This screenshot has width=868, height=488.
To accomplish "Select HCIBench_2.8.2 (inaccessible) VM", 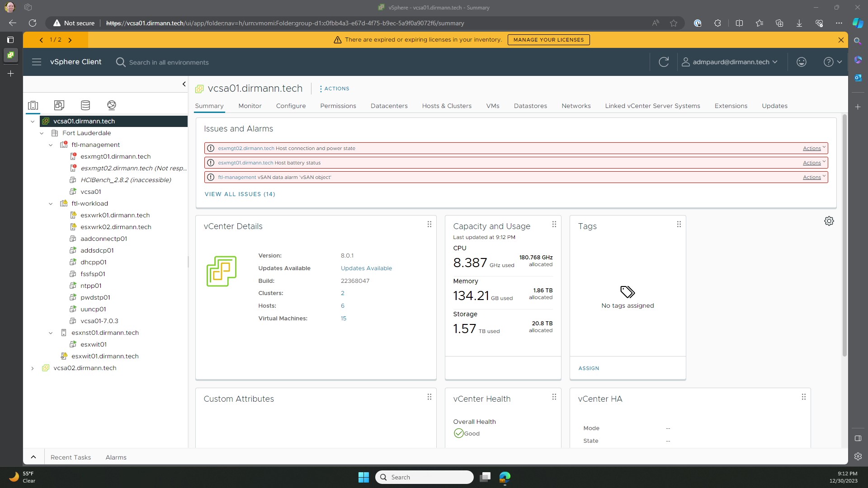I will point(126,180).
